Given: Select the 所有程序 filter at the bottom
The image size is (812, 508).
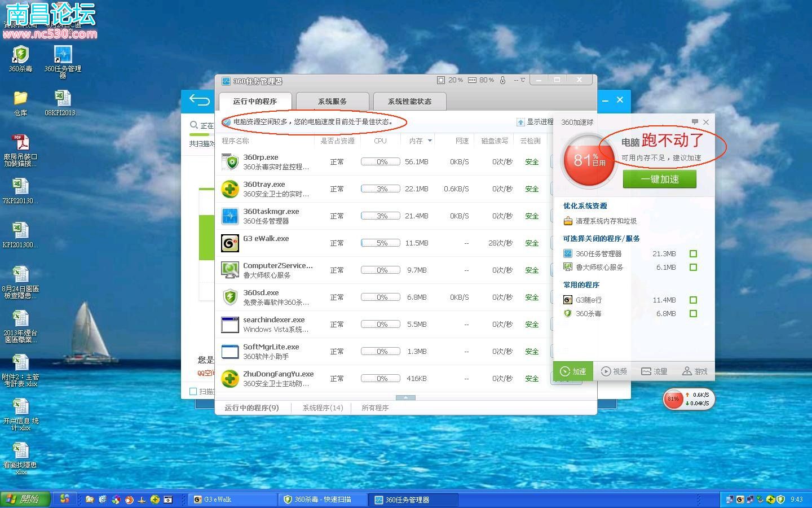Looking at the screenshot, I should click(x=375, y=408).
